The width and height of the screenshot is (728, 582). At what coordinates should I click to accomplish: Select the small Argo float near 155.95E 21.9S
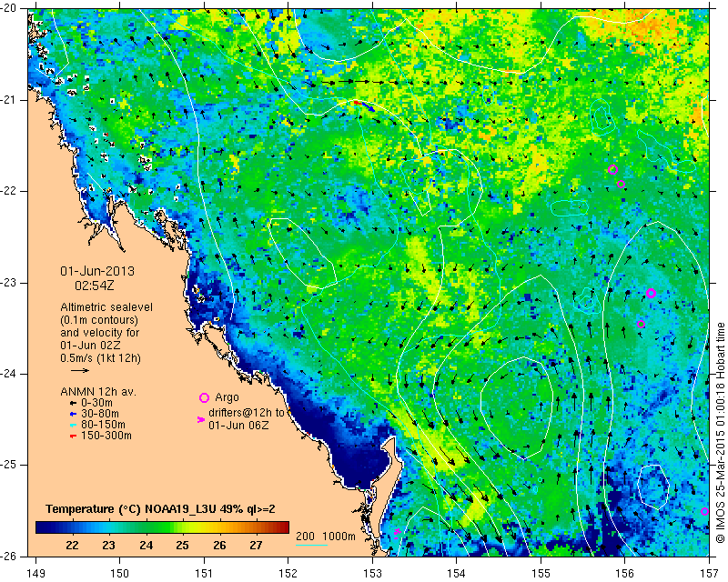coord(621,185)
